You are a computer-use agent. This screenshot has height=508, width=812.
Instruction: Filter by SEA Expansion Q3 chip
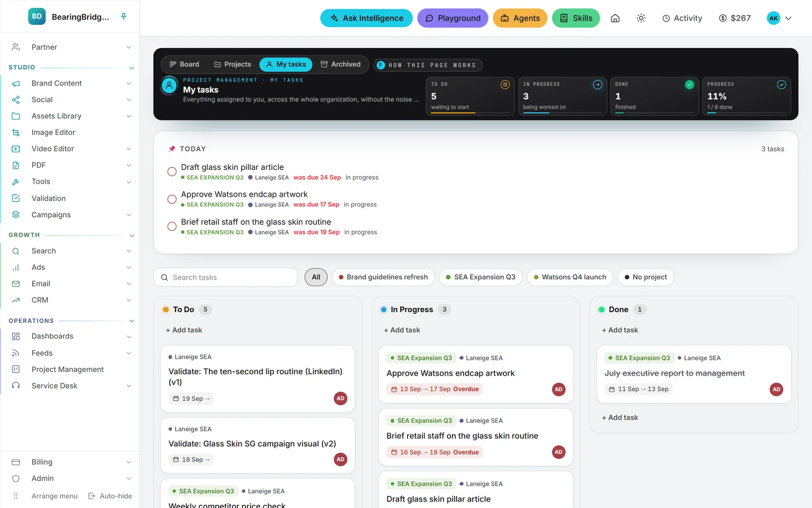[481, 277]
